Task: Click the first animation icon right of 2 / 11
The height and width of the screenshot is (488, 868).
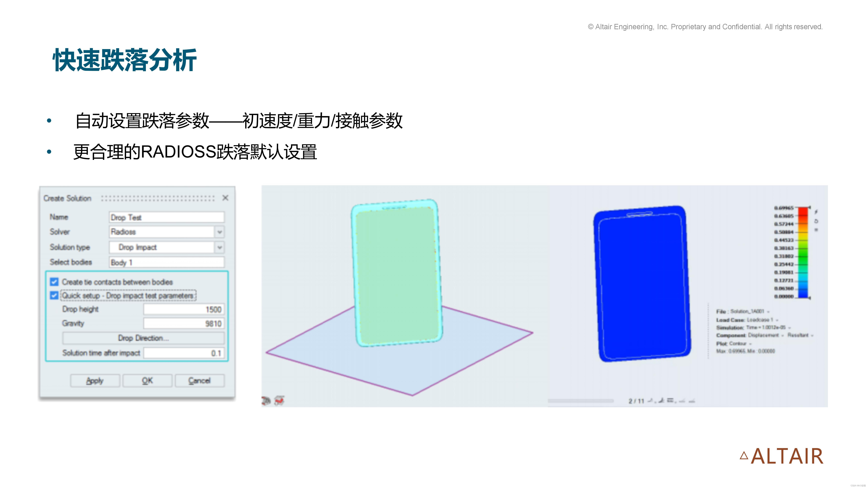Action: [651, 400]
